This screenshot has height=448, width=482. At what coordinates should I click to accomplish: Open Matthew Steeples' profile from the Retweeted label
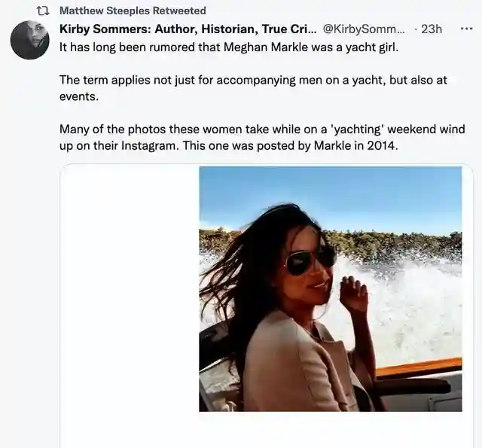pyautogui.click(x=132, y=11)
